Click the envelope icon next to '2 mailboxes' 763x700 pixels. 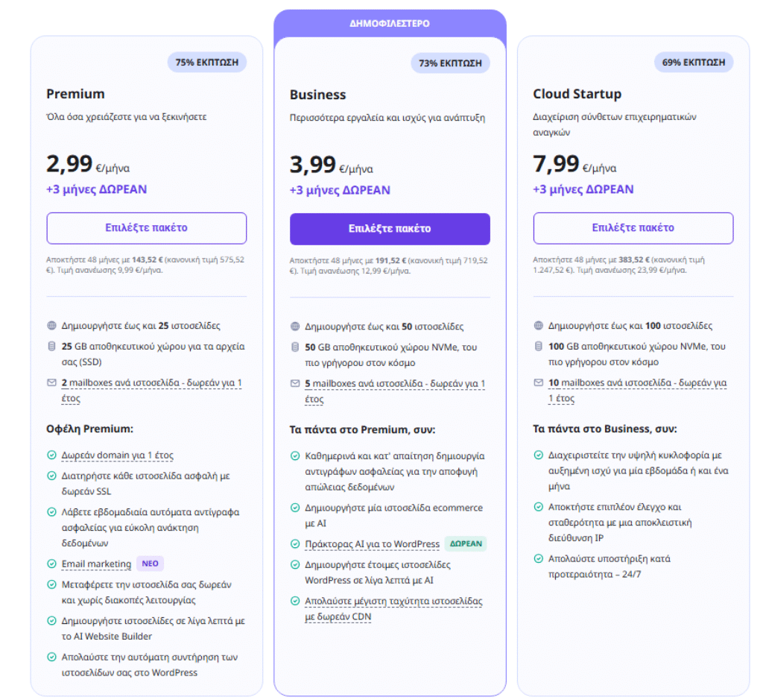click(51, 382)
